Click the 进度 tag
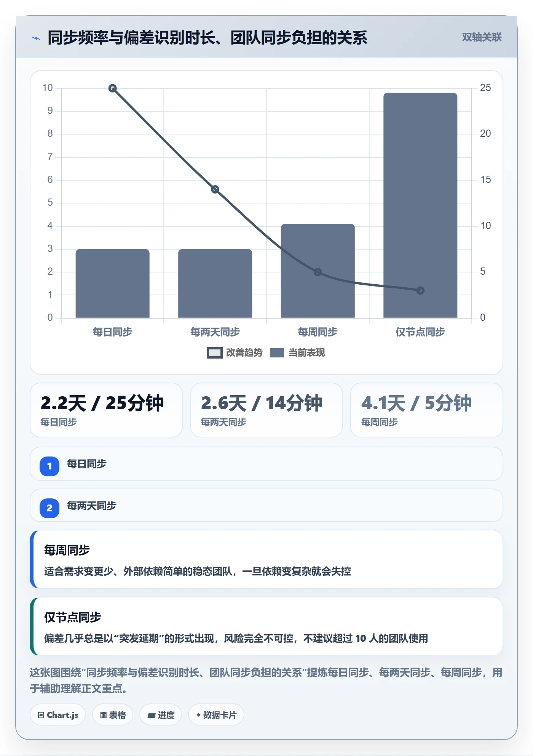The height and width of the screenshot is (756, 533). point(161,715)
